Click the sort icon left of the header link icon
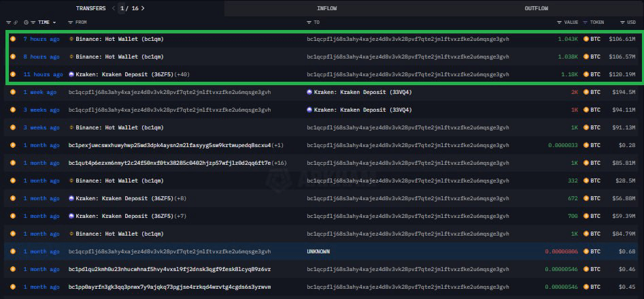The width and height of the screenshot is (644, 299). (9, 22)
